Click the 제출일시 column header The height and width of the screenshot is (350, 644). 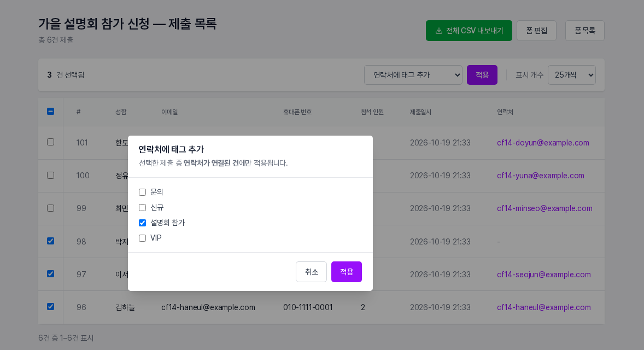coord(420,112)
